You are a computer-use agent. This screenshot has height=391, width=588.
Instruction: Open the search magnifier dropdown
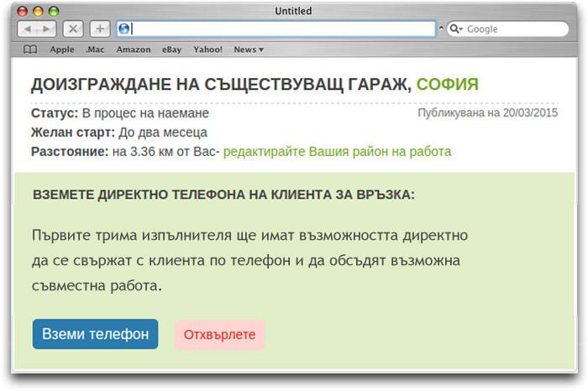[x=456, y=29]
